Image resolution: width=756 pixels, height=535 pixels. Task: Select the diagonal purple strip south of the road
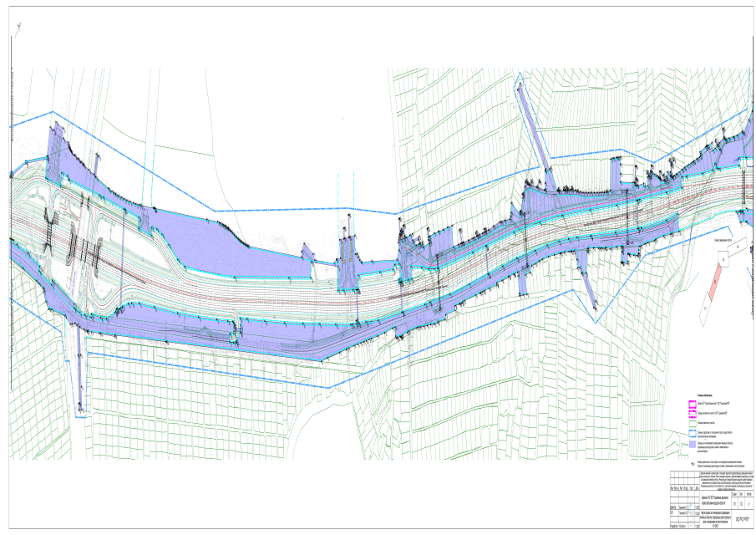tap(587, 288)
